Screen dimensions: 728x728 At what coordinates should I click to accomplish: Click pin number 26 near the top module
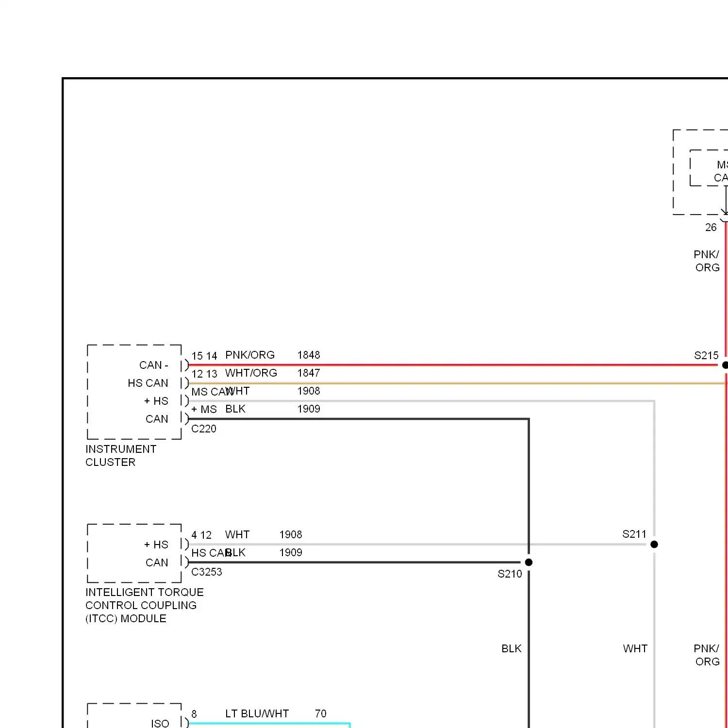[x=711, y=228]
